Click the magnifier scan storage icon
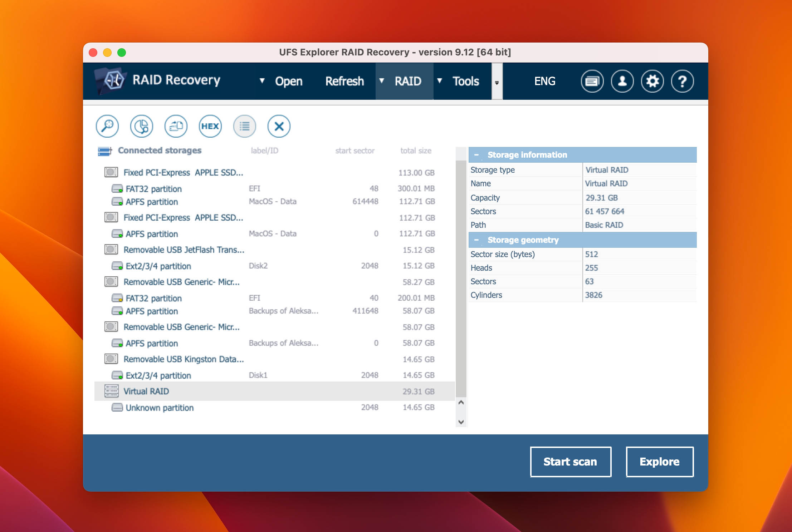792x532 pixels. (x=107, y=126)
